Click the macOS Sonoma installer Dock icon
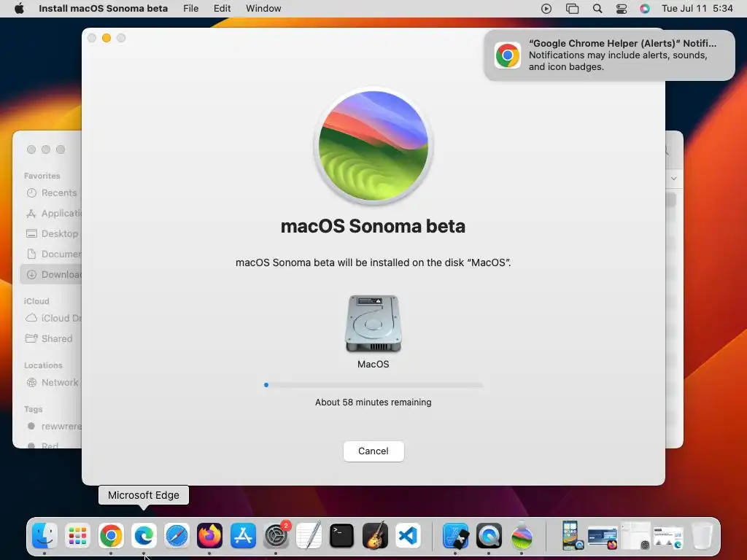747x560 pixels. [522, 536]
